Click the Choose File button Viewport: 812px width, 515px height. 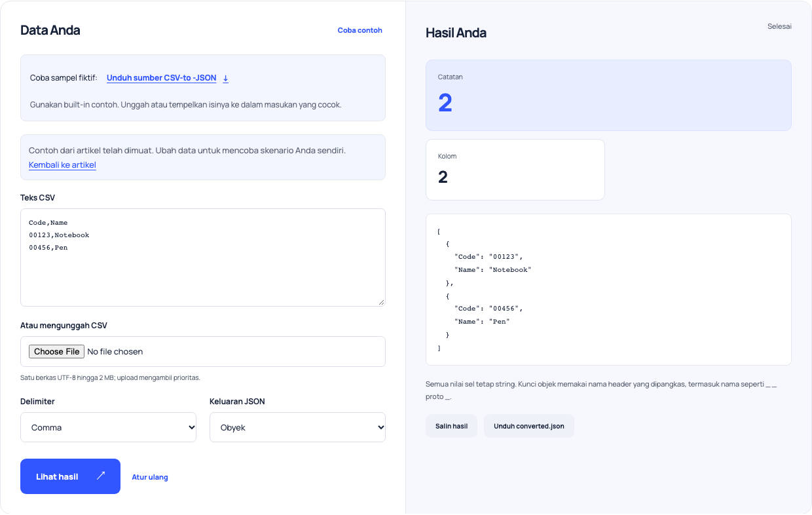click(57, 352)
